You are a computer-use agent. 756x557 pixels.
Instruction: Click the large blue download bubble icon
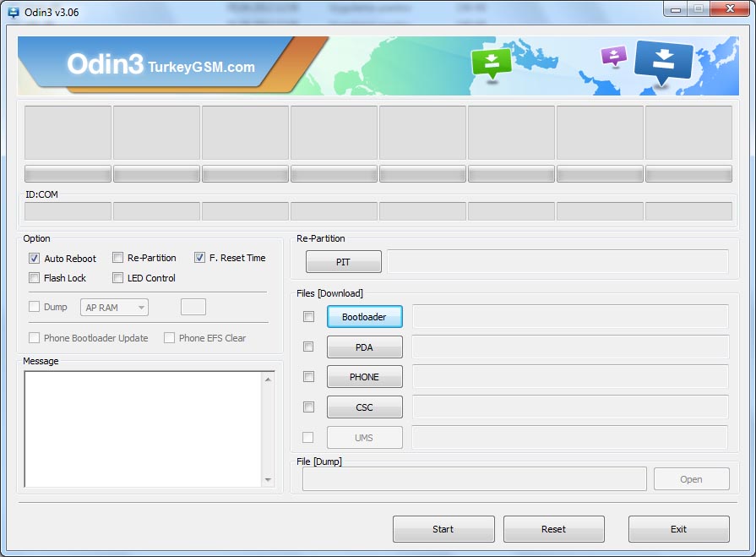click(x=663, y=62)
